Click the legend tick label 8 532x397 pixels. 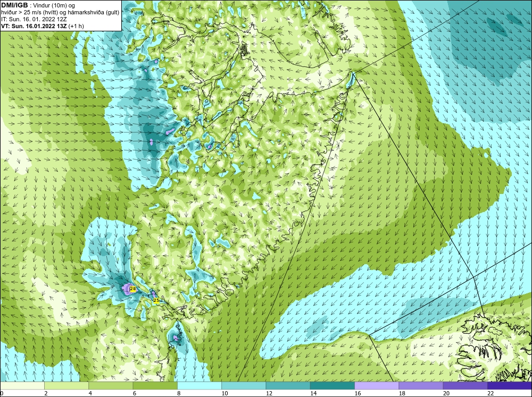click(x=179, y=393)
